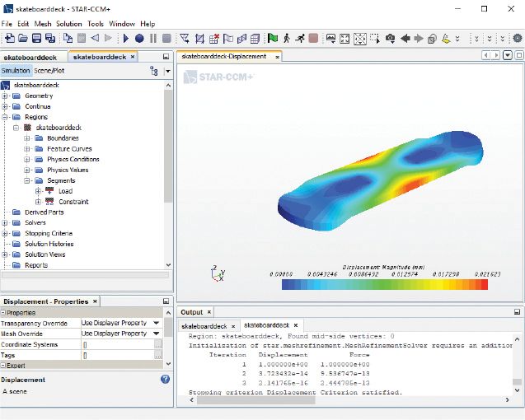Expand the Continua node
The height and width of the screenshot is (420, 525).
point(5,107)
